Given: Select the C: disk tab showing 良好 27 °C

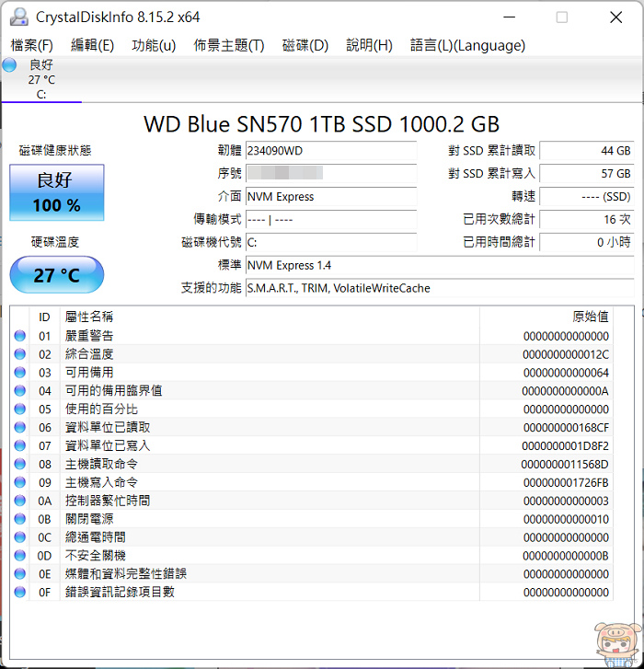Looking at the screenshot, I should (41, 79).
